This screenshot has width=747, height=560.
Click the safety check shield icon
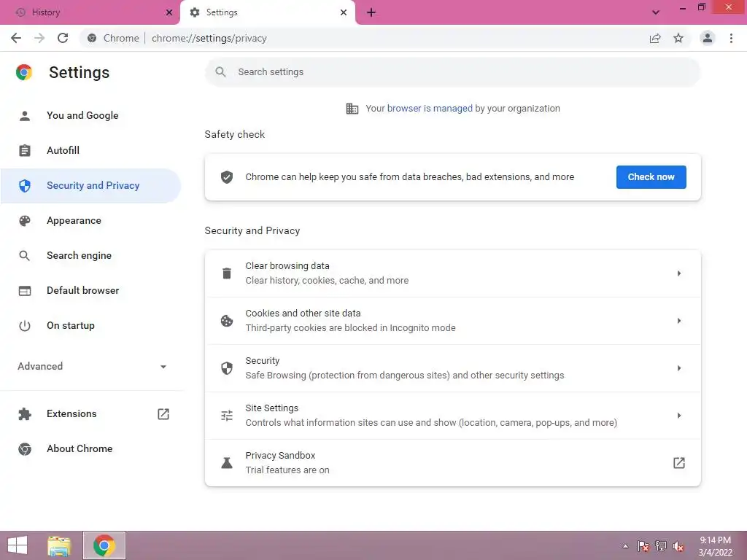tap(227, 177)
